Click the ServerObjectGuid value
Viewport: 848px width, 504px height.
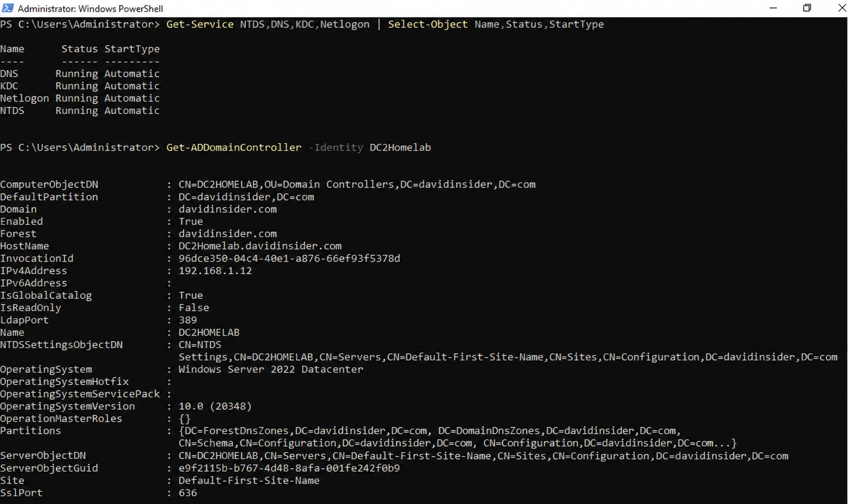tap(289, 468)
